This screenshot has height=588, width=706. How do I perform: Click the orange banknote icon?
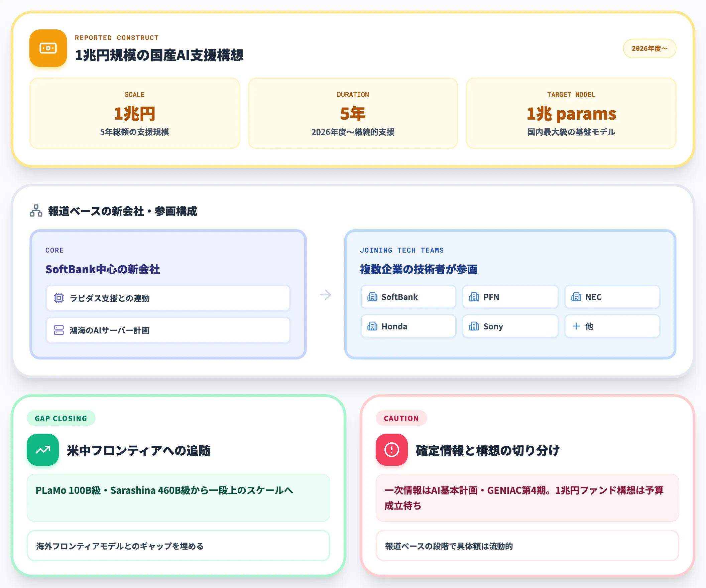point(48,48)
